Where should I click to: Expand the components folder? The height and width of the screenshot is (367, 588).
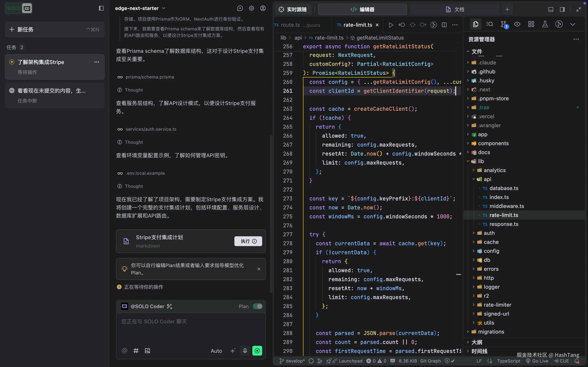coord(493,143)
